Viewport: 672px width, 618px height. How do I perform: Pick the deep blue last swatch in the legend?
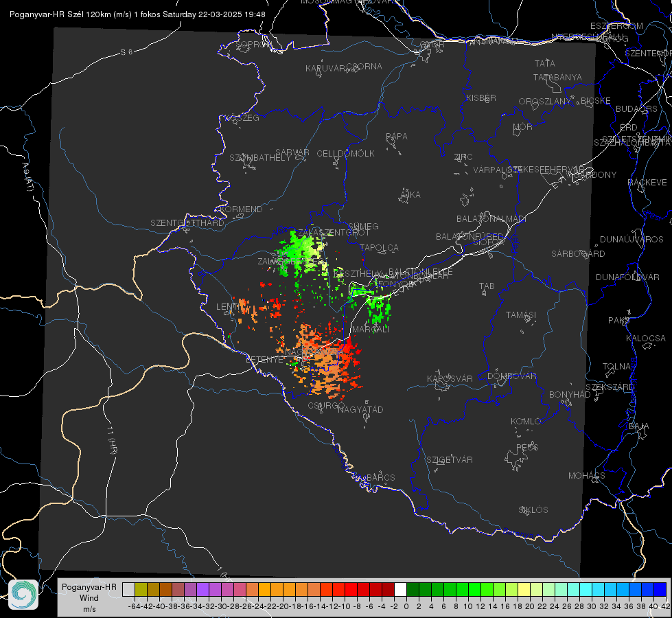tap(660, 589)
